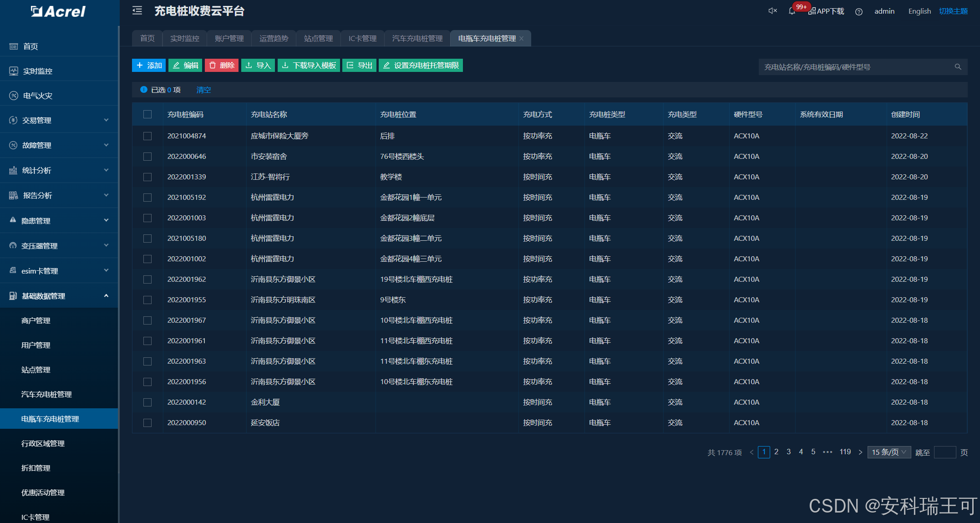Image resolution: width=980 pixels, height=523 pixels.
Task: Click the help question mark icon
Action: click(x=858, y=12)
